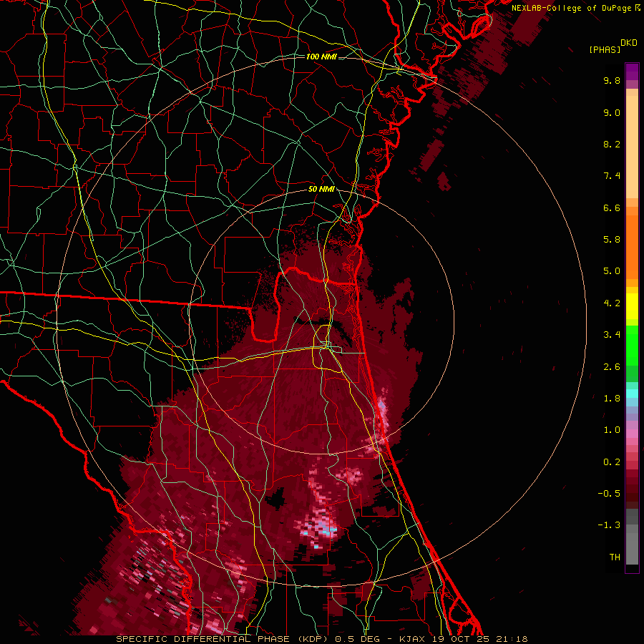Click SPECIFIC DIFFERENTIAL PHASE title text
Viewport: 644px width, 644px height.
click(x=204, y=639)
